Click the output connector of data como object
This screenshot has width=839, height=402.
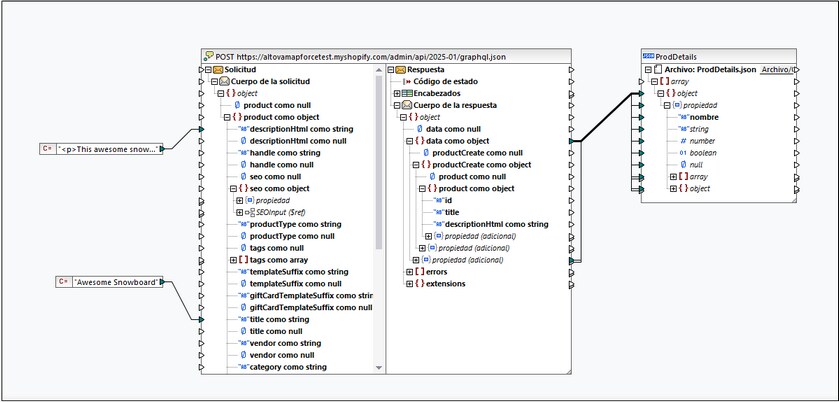point(571,141)
